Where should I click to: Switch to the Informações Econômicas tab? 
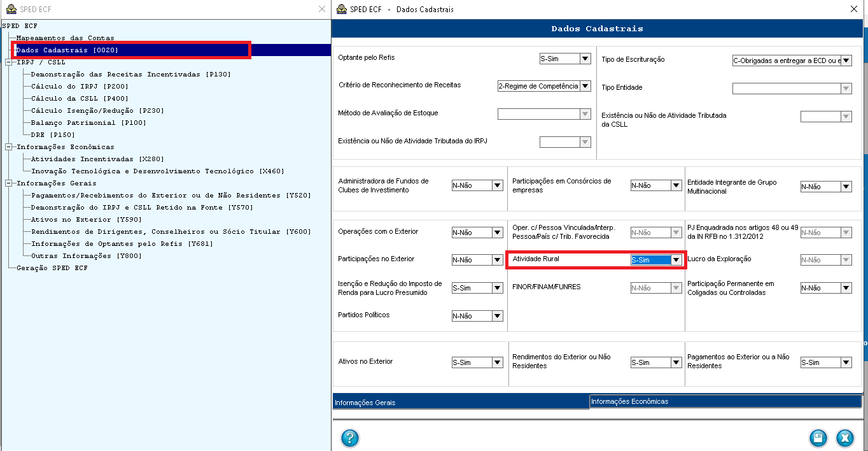pos(725,401)
